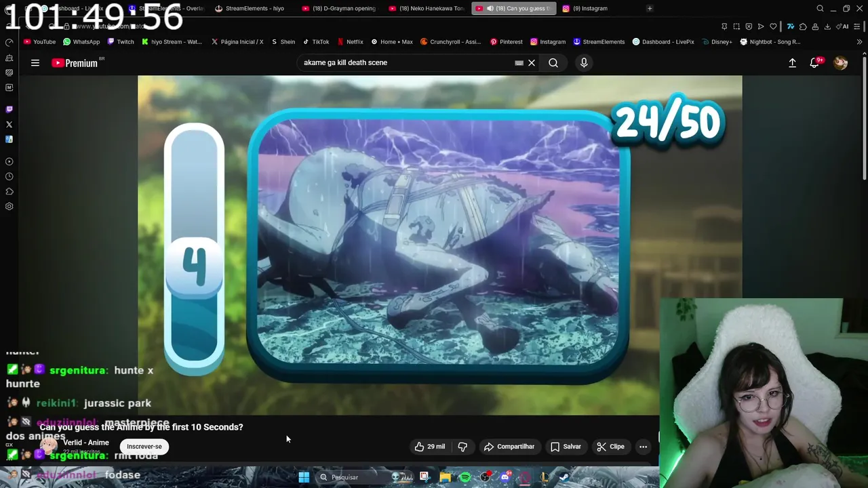Open the YouTube upload/create icon
The height and width of the screenshot is (488, 868).
[x=792, y=63]
